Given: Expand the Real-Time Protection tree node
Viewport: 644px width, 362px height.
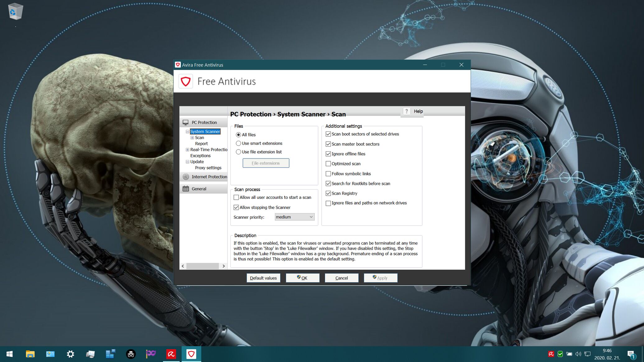Looking at the screenshot, I should pos(188,150).
